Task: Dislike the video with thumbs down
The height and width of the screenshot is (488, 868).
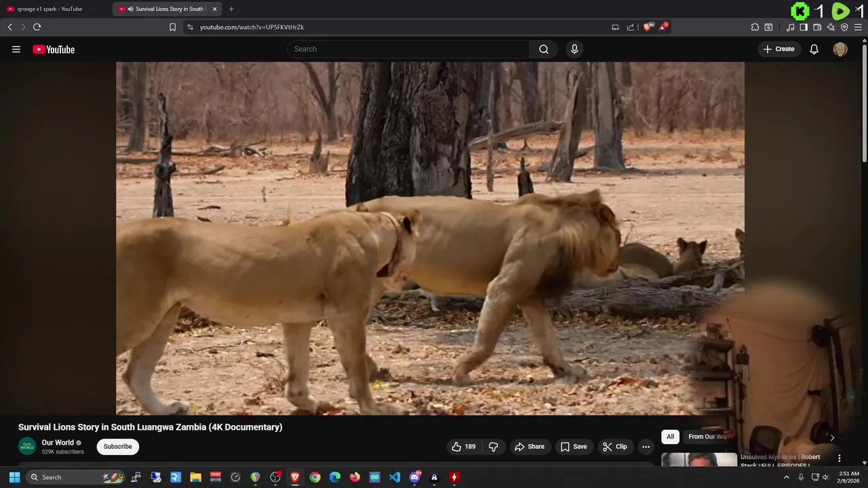Action: pyautogui.click(x=494, y=447)
